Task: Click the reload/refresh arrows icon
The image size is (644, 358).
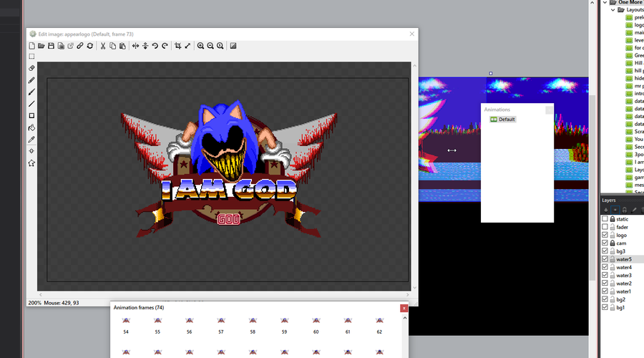Action: pos(90,46)
